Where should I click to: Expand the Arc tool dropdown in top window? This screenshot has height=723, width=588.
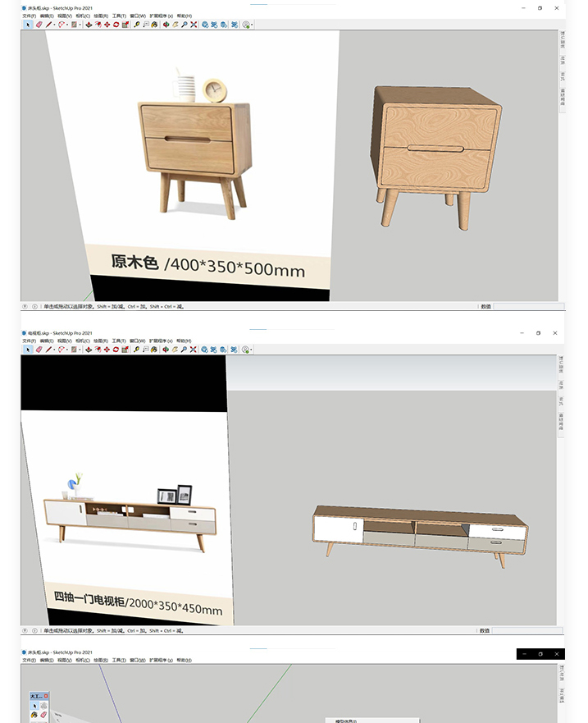click(x=67, y=25)
